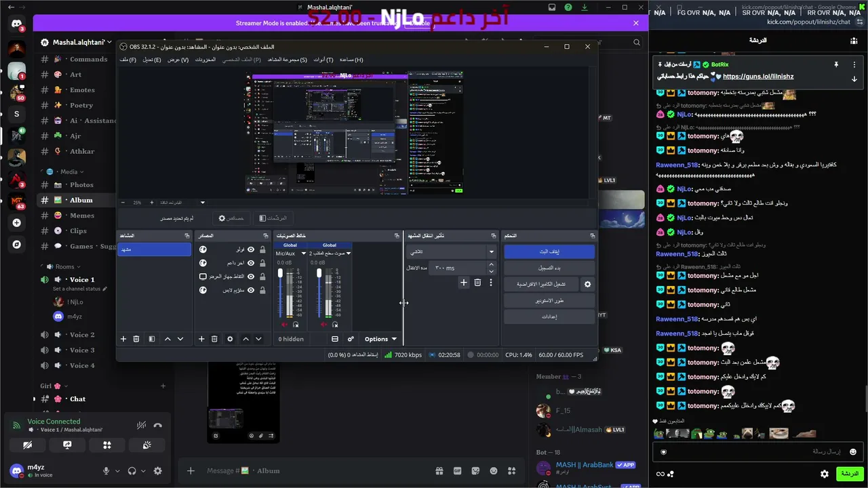Open Discord user settings gear
Viewport: 868px width, 488px height.
158,471
